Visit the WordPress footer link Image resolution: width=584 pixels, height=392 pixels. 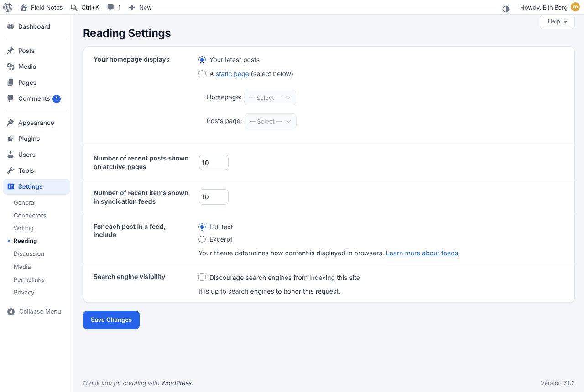coord(176,383)
